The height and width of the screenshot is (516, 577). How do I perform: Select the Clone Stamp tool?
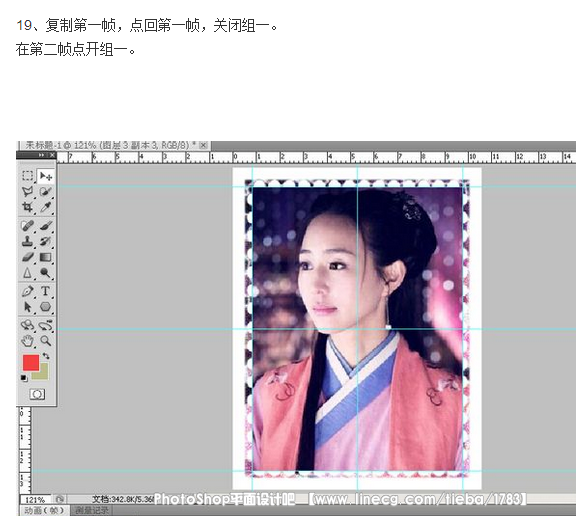tap(28, 241)
